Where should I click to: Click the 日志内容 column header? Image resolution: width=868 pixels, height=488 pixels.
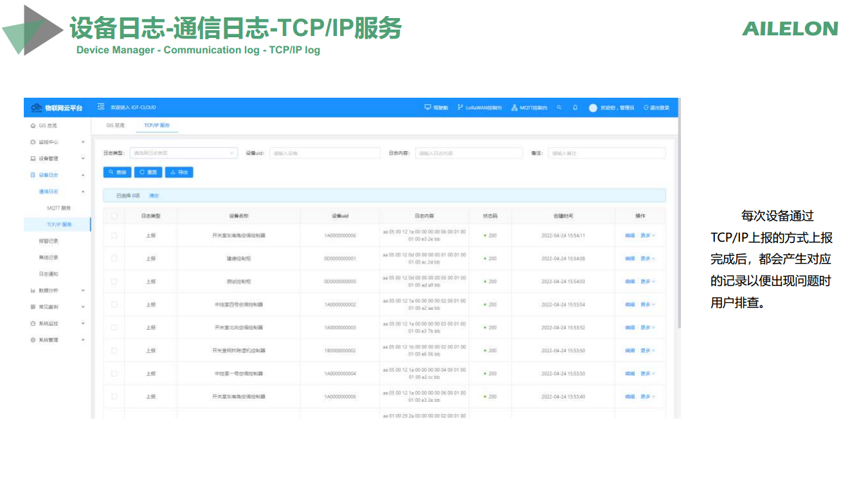424,216
